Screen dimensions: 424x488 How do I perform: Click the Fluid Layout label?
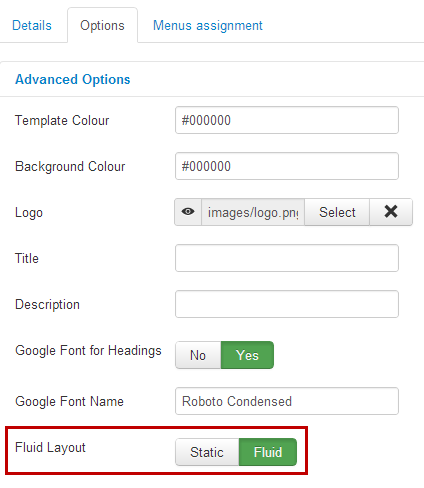(50, 448)
